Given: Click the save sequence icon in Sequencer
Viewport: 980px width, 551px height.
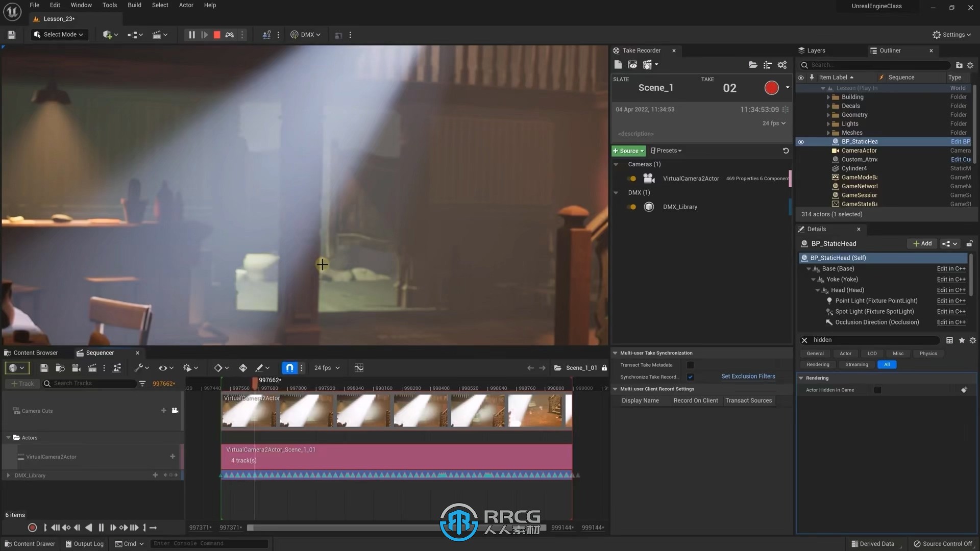Looking at the screenshot, I should click(44, 368).
